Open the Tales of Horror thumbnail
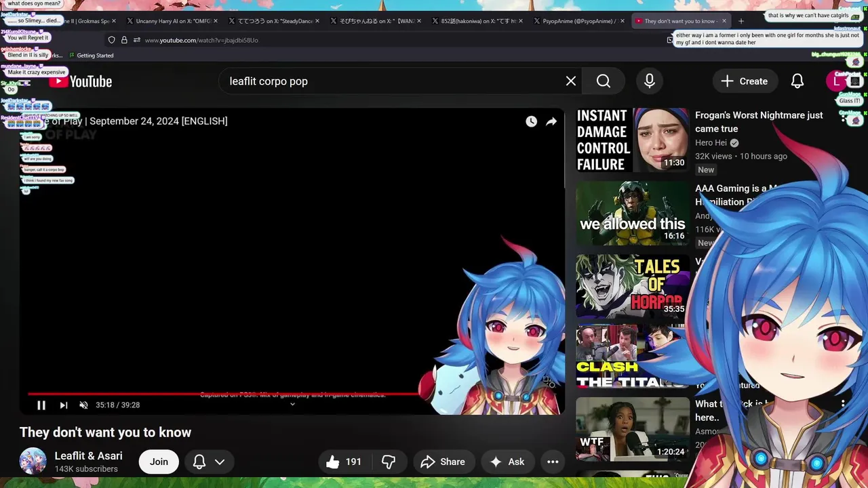 point(633,287)
